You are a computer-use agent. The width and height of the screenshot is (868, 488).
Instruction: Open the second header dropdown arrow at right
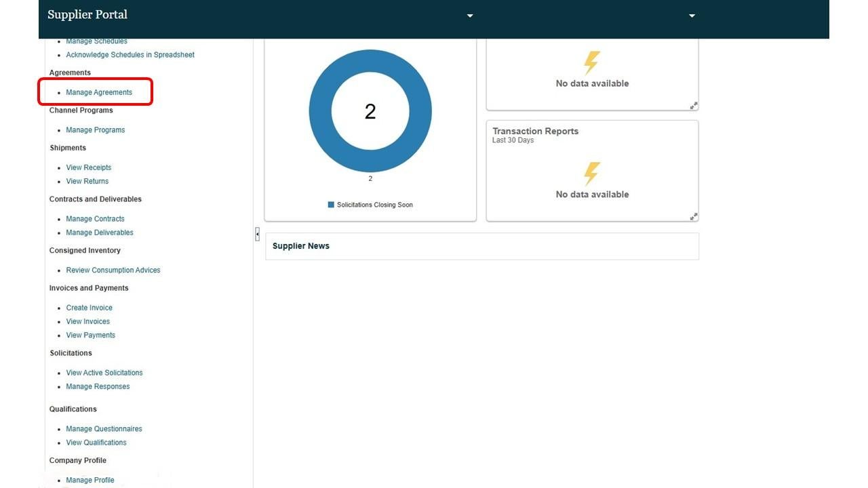692,16
